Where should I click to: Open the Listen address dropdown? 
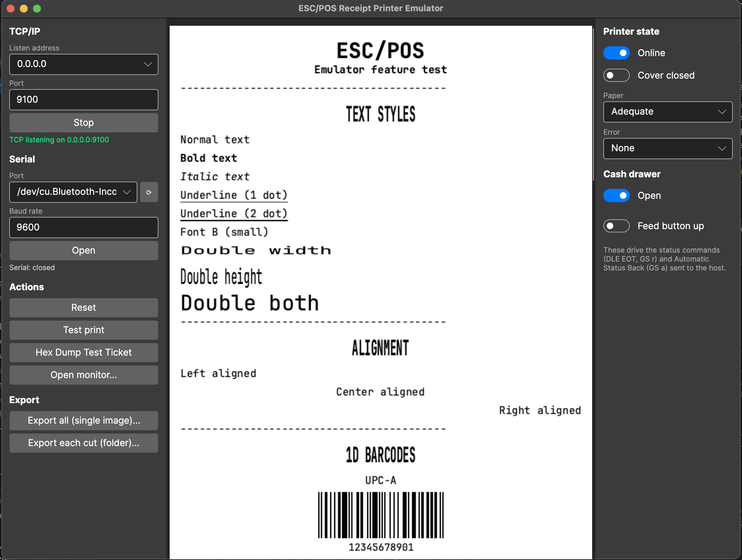[84, 64]
